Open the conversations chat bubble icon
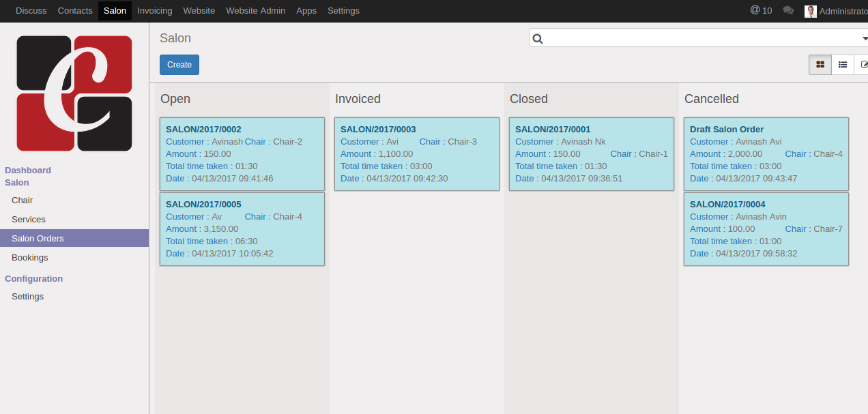 pos(788,10)
